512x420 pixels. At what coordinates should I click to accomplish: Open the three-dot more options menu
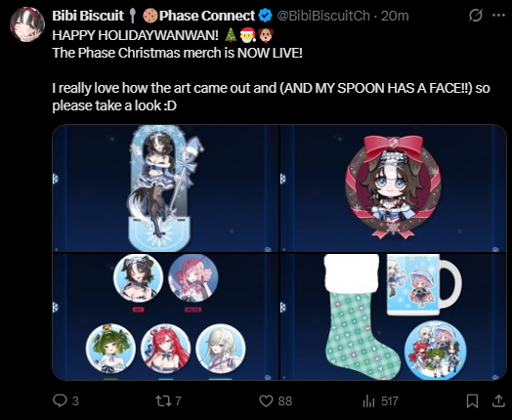498,16
